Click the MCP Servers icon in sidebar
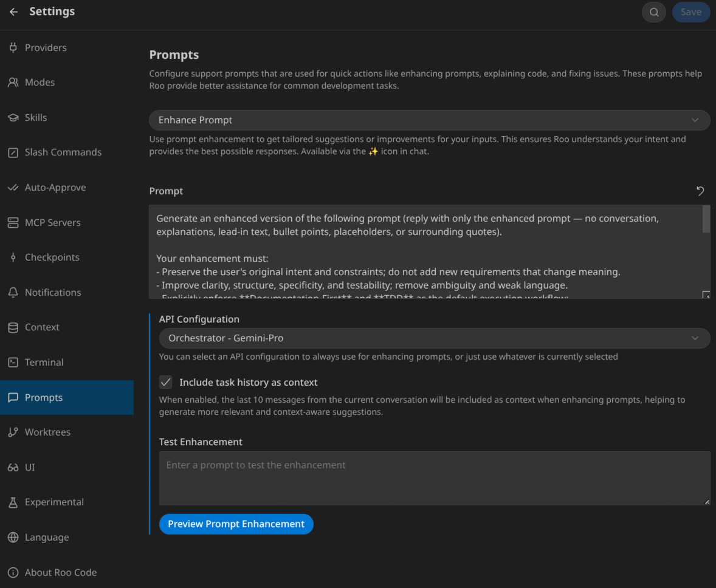The width and height of the screenshot is (716, 588). coord(13,222)
